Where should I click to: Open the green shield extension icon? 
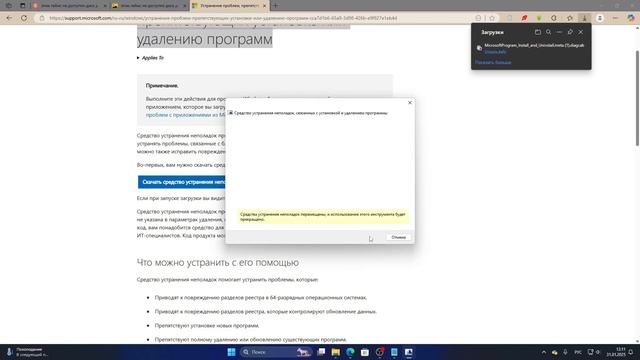(539, 18)
